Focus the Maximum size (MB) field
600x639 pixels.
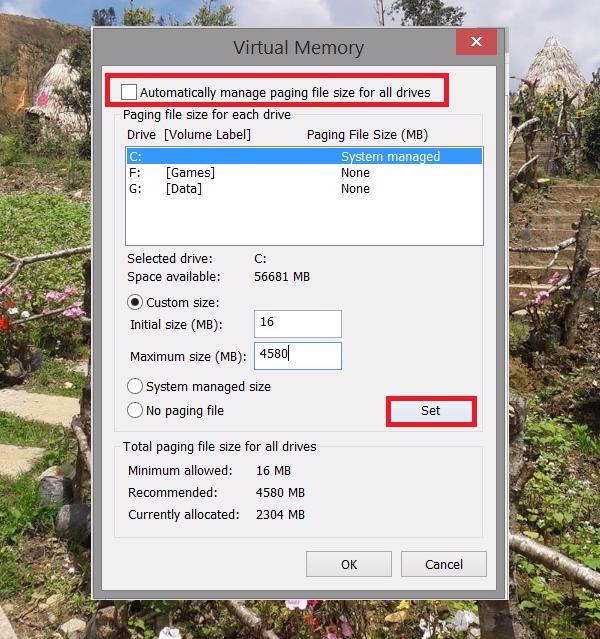point(298,356)
